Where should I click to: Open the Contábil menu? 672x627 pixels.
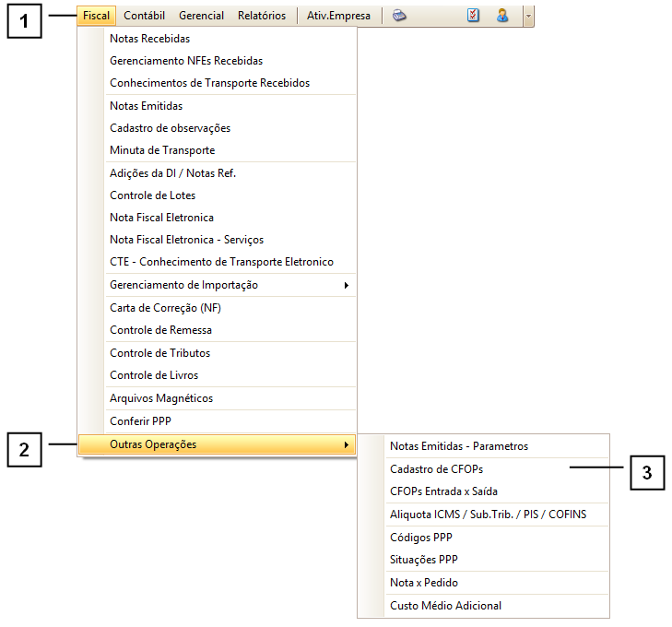tap(145, 16)
